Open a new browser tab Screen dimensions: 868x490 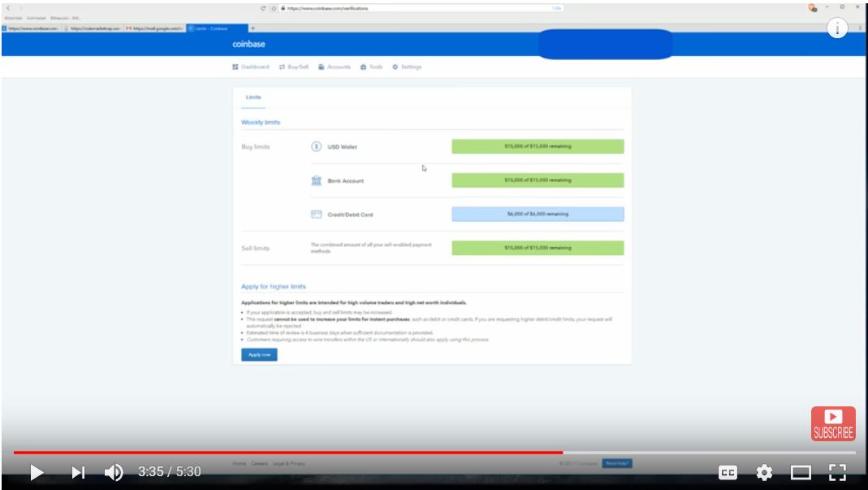[253, 28]
